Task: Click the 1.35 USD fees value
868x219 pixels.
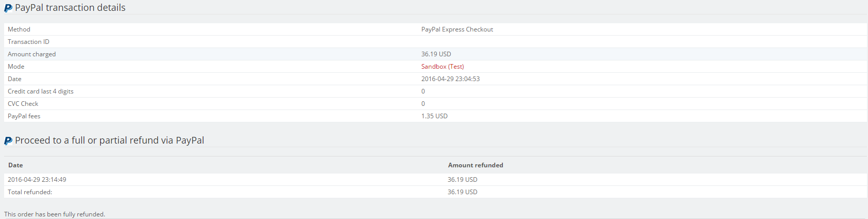Action: 434,116
